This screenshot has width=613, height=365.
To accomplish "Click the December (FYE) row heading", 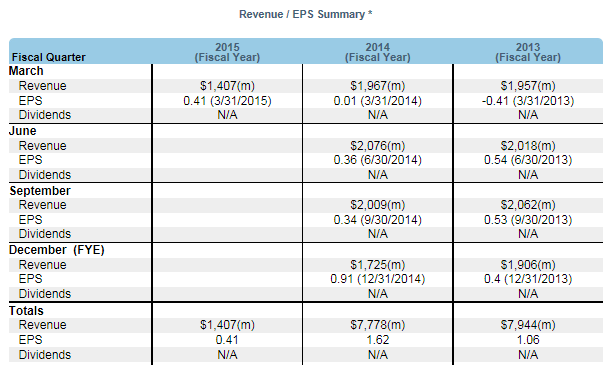I will [57, 250].
